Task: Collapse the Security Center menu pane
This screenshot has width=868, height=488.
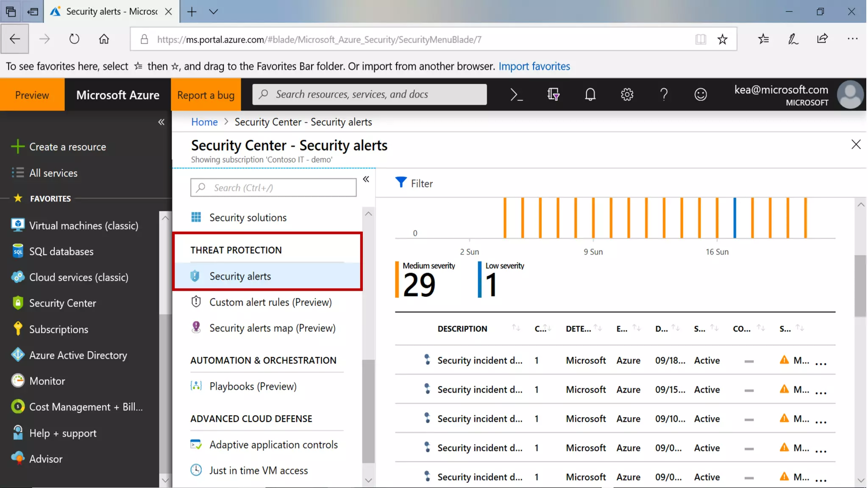Action: pyautogui.click(x=366, y=179)
